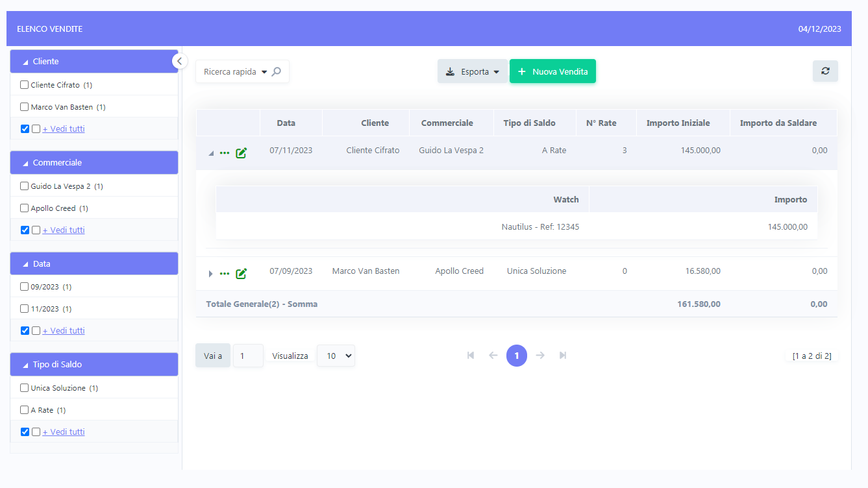Screen dimensions: 868x488
Task: Expand the Marco Van Basten row details
Action: [210, 274]
